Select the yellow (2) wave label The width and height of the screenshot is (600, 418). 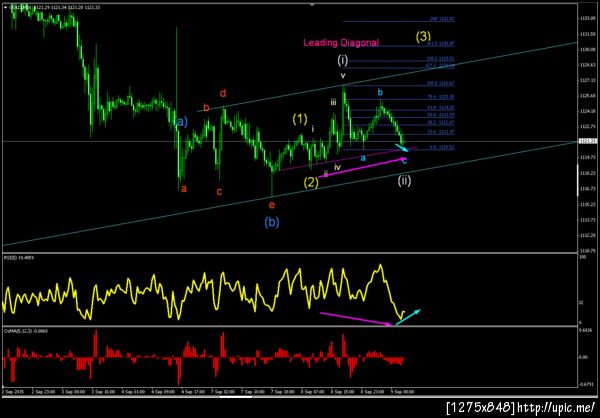point(311,182)
